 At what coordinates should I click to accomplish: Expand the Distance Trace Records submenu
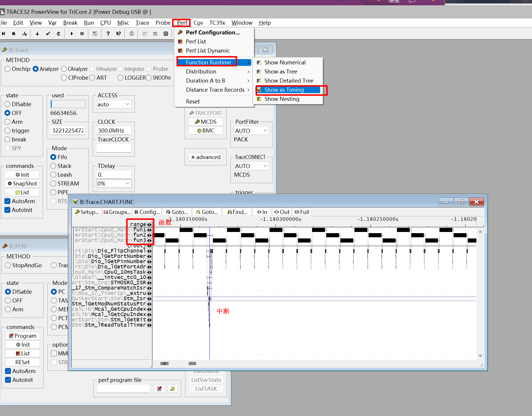coord(214,90)
